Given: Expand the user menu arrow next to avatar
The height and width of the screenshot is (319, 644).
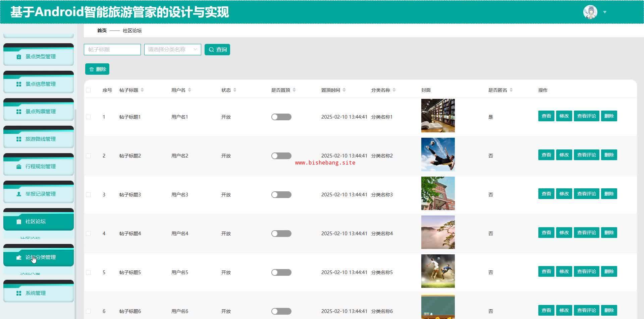Looking at the screenshot, I should (605, 12).
